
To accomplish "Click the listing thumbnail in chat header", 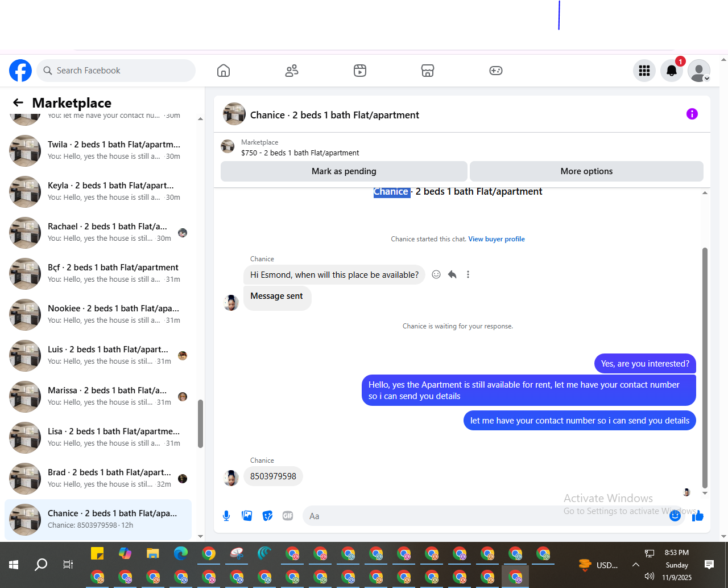I will [x=234, y=114].
